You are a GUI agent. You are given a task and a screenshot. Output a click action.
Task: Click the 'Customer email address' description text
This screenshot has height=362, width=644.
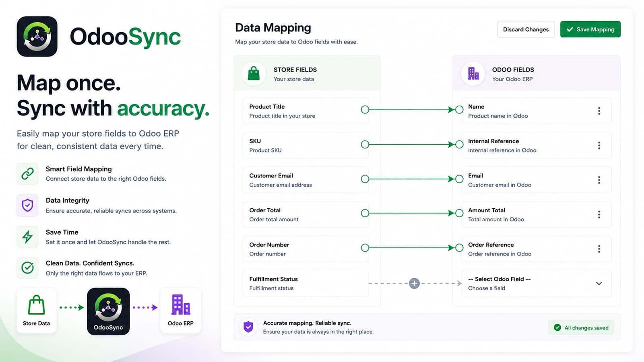tap(281, 185)
